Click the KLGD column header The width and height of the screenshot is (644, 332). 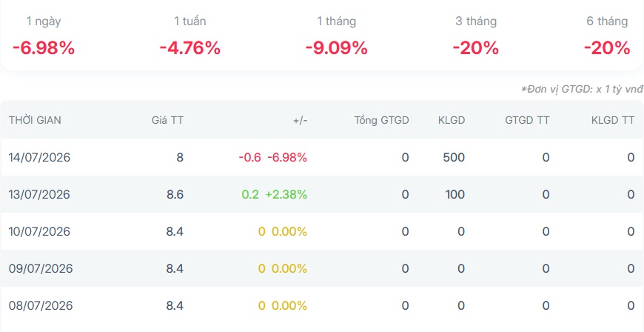pyautogui.click(x=452, y=120)
